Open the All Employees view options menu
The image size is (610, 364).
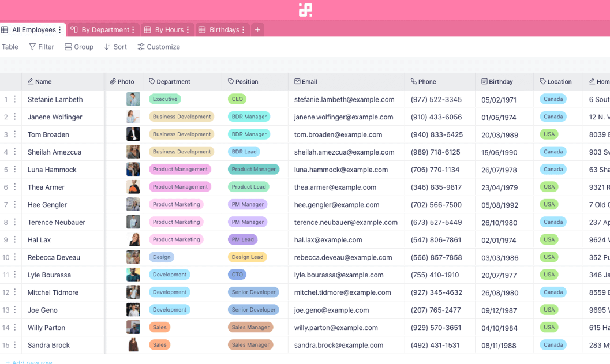[x=61, y=29]
